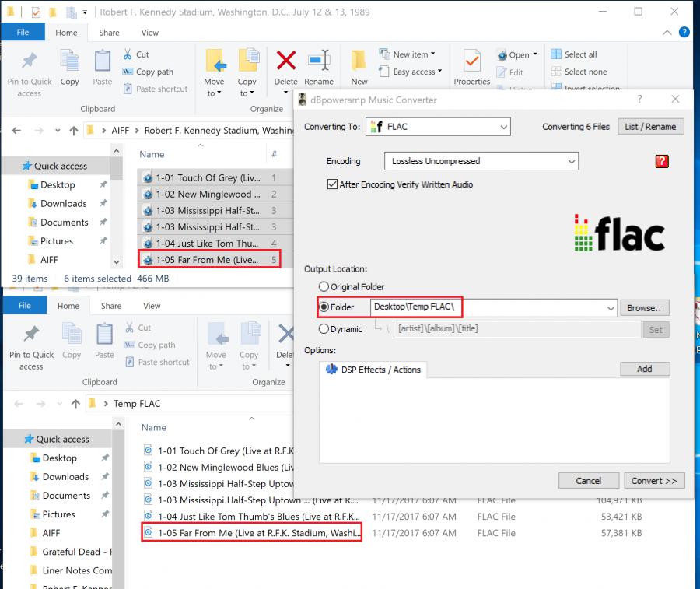This screenshot has height=589, width=700.
Task: Open the Converting To FLAC dropdown
Action: pyautogui.click(x=437, y=127)
